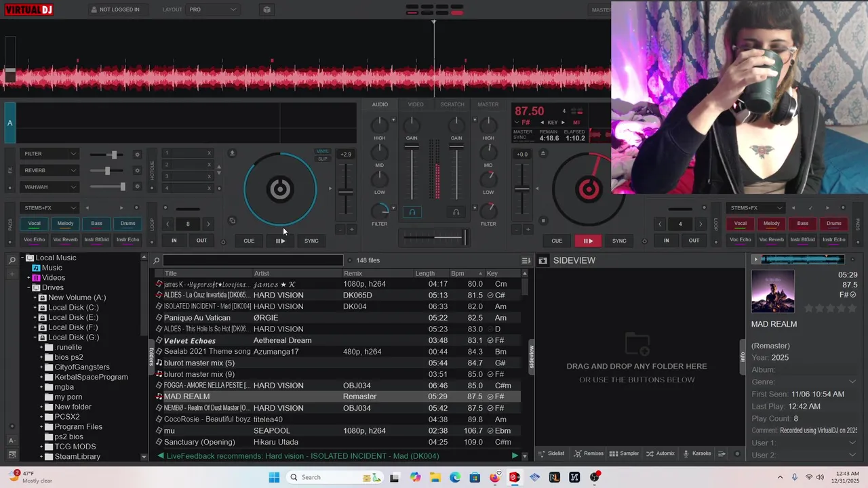Toggle left deck Vocal stem pad
This screenshot has height=488, width=868.
tap(34, 224)
